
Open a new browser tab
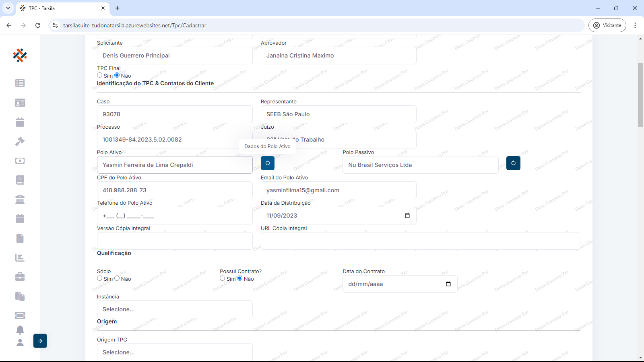118,8
